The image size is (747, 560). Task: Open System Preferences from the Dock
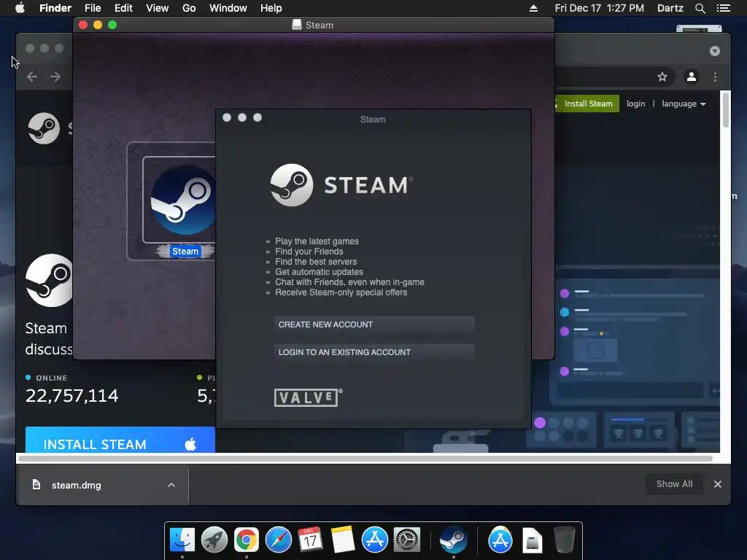[407, 540]
